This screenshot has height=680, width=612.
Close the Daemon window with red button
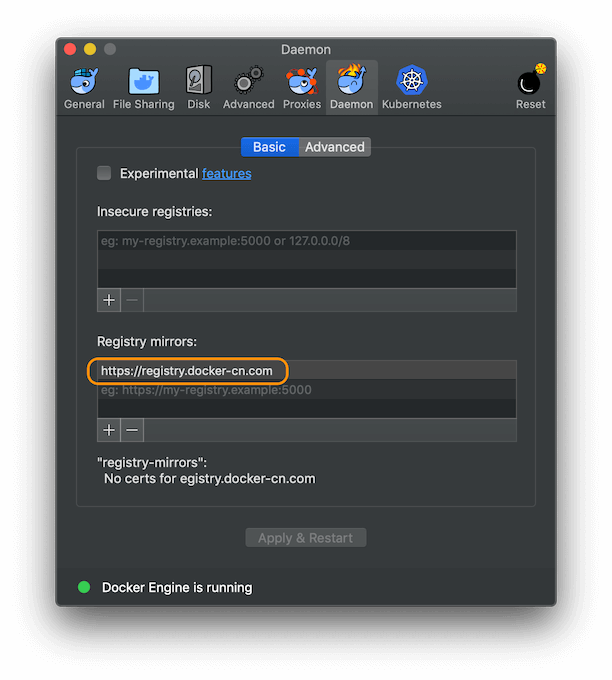[70, 49]
